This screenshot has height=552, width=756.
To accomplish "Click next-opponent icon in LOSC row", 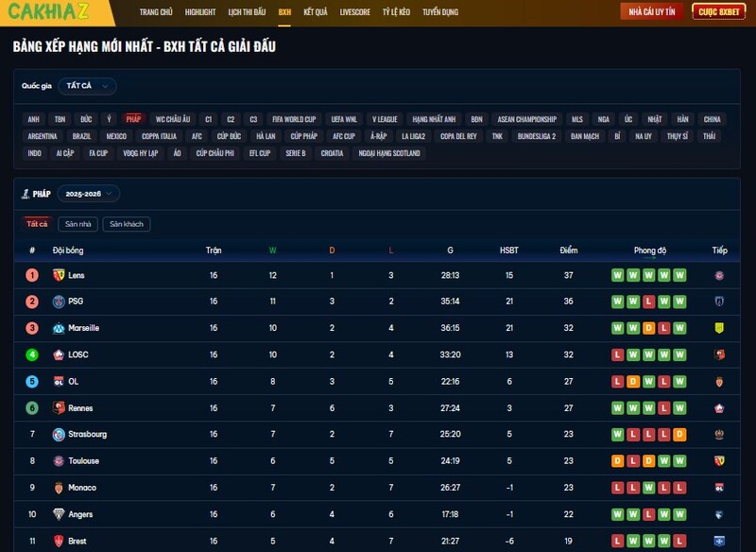I will point(719,355).
